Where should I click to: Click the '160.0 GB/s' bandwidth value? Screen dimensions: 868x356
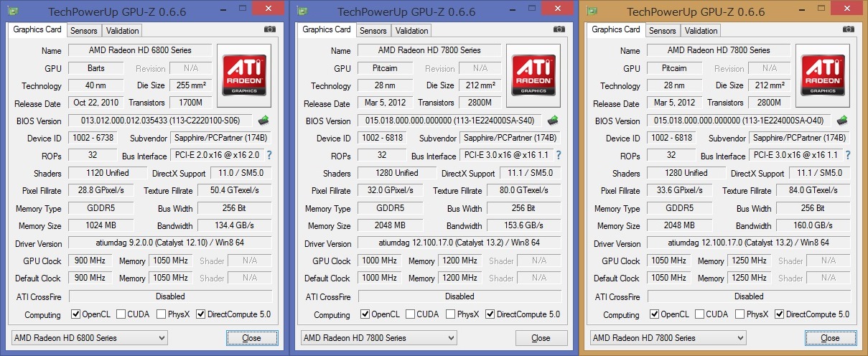[x=813, y=225]
